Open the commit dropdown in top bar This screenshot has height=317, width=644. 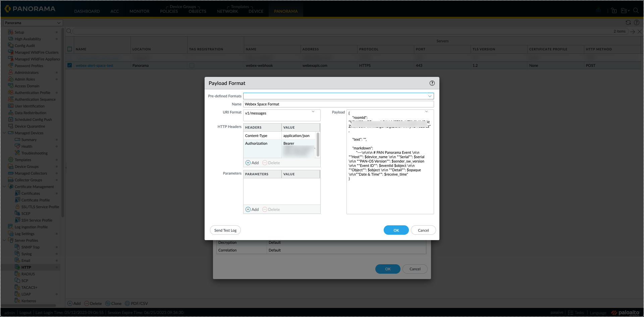coord(625,10)
